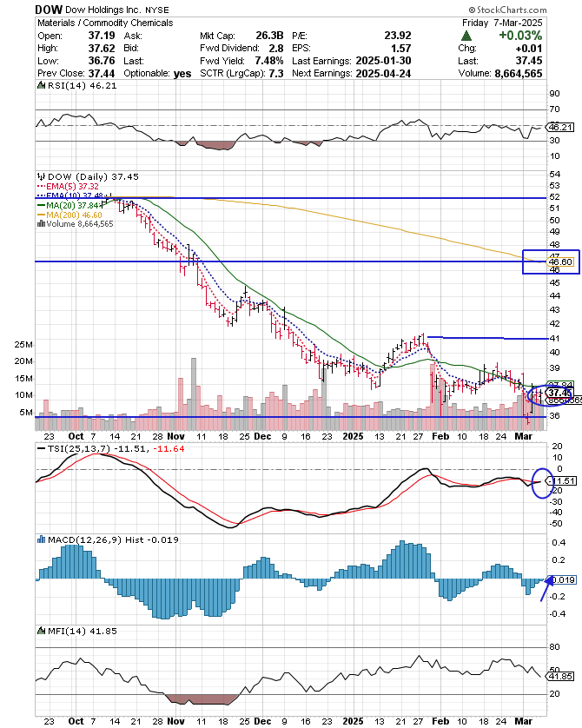Screen dimensions: 582x728
Task: Click the Fwd Yield value 7.48%
Action: [269, 61]
